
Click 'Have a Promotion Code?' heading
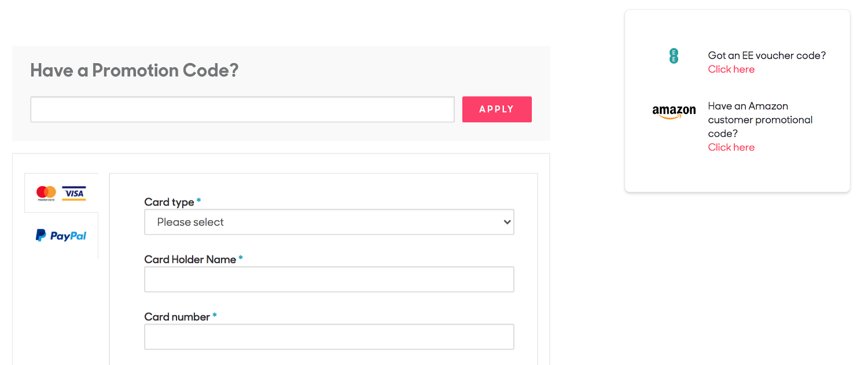point(134,71)
